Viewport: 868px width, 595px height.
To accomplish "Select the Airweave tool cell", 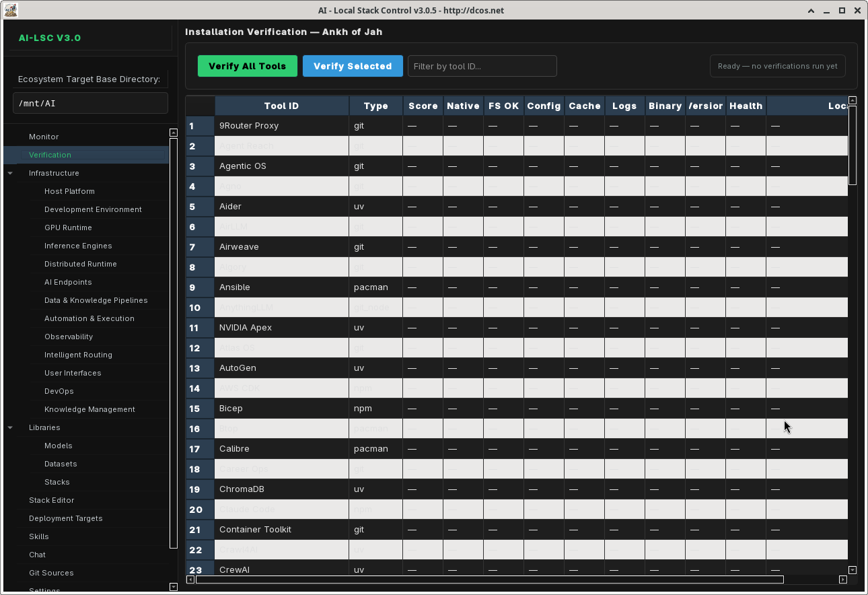I will point(282,247).
